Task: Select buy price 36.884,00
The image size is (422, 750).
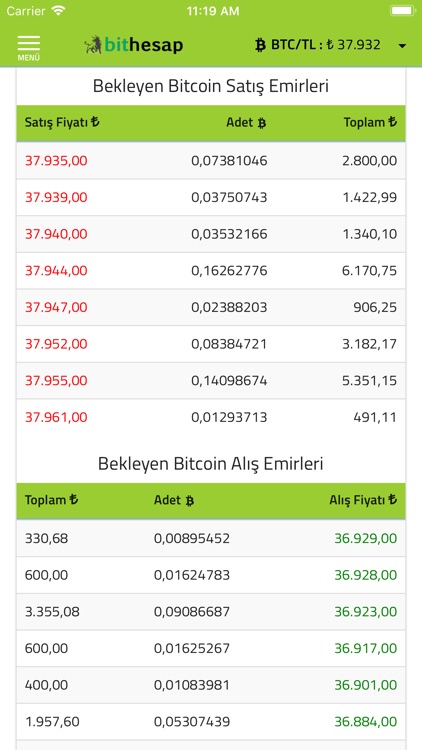Action: point(366,722)
